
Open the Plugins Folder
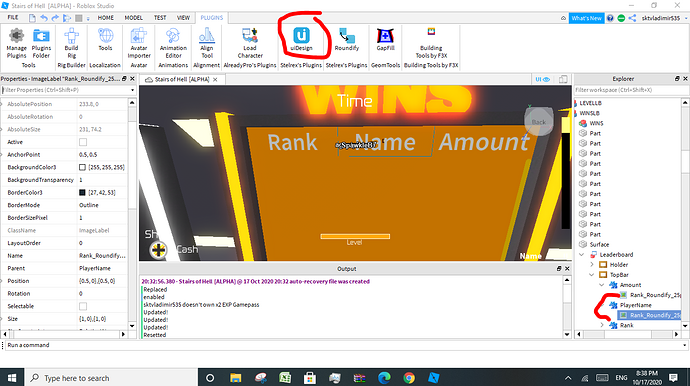pyautogui.click(x=41, y=43)
